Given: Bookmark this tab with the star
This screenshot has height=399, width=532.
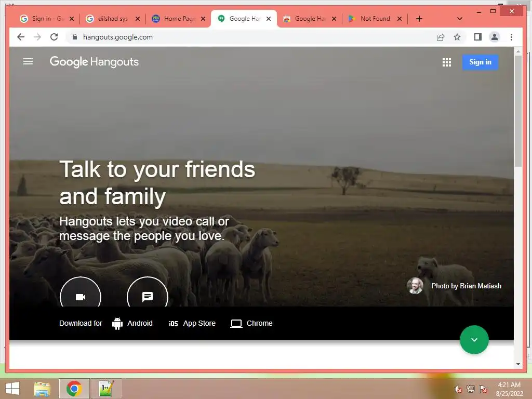Looking at the screenshot, I should (x=457, y=37).
